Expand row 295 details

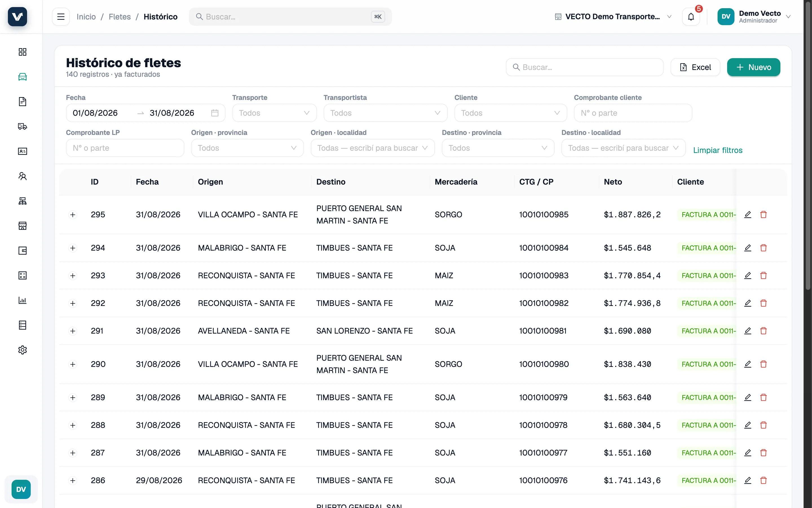(x=73, y=214)
